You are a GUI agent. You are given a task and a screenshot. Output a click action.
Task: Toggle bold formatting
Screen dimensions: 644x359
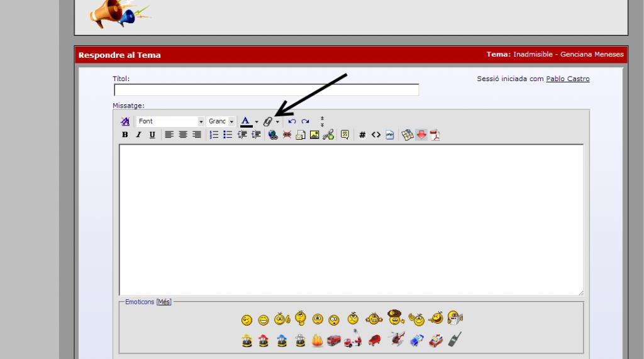tap(125, 135)
